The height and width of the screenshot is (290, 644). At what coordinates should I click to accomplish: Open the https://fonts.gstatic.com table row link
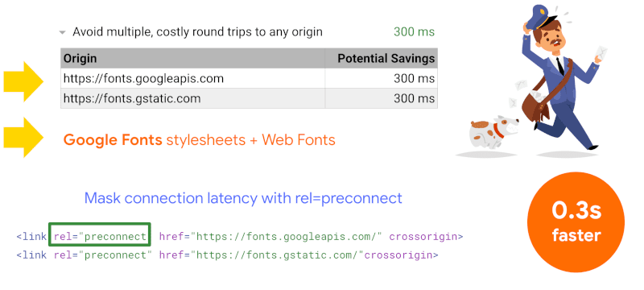tap(132, 98)
